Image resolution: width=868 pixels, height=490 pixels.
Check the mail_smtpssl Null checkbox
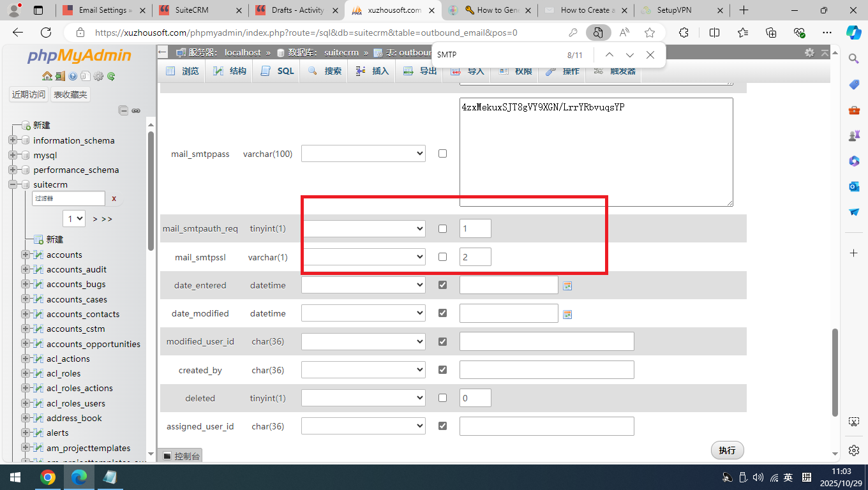pyautogui.click(x=442, y=257)
